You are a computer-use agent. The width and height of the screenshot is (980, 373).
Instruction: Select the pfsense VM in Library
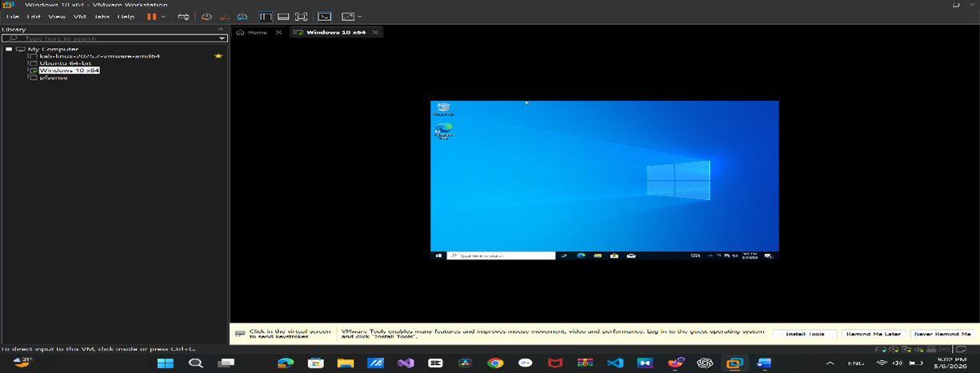(53, 78)
